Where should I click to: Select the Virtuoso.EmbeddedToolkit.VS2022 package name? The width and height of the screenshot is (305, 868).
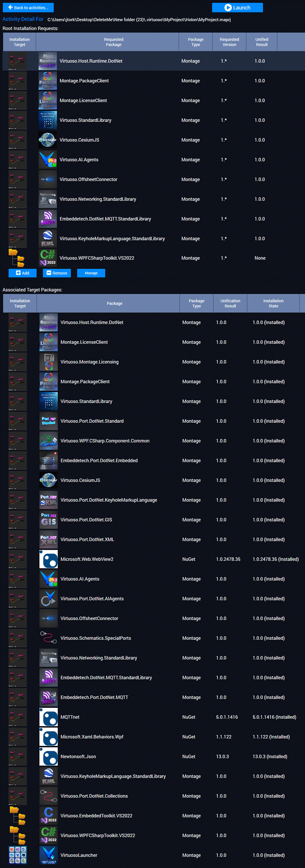click(x=96, y=815)
